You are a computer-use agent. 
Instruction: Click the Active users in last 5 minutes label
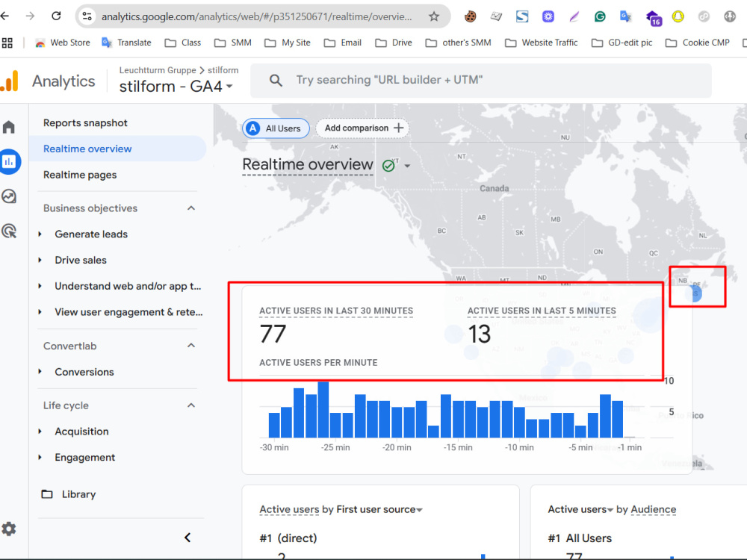pos(542,311)
